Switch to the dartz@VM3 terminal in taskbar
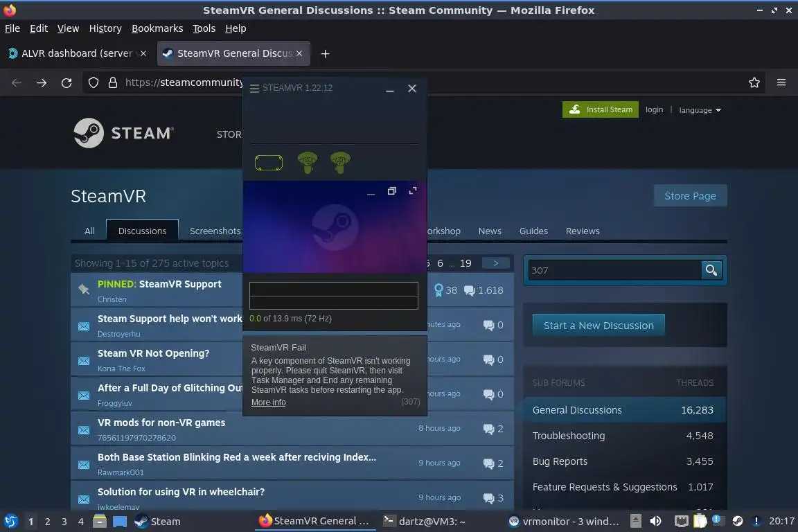This screenshot has height=532, width=798. pyautogui.click(x=425, y=522)
